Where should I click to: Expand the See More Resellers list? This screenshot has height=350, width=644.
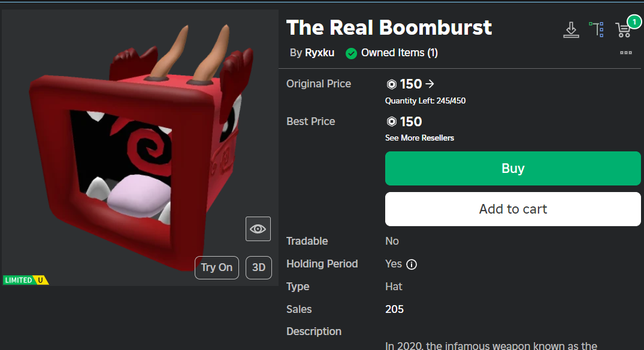tap(419, 138)
